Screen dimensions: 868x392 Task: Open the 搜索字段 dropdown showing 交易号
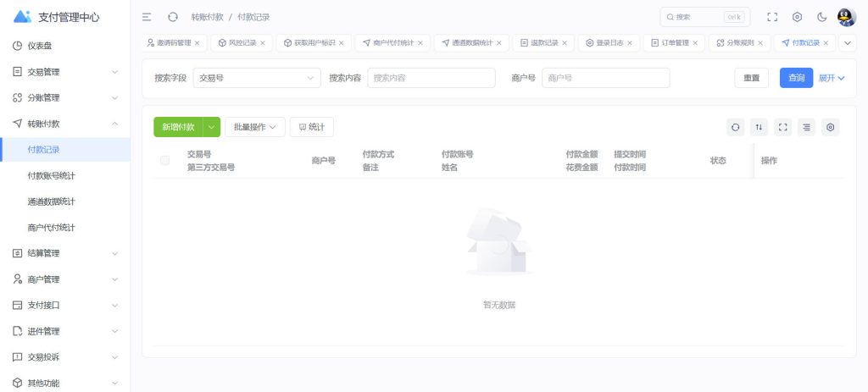tap(257, 78)
